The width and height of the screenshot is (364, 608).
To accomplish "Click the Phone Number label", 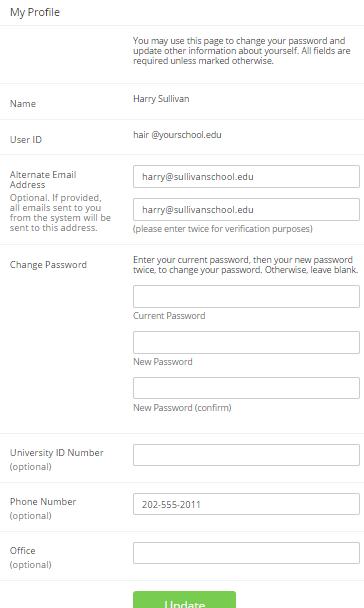I will (x=43, y=502).
